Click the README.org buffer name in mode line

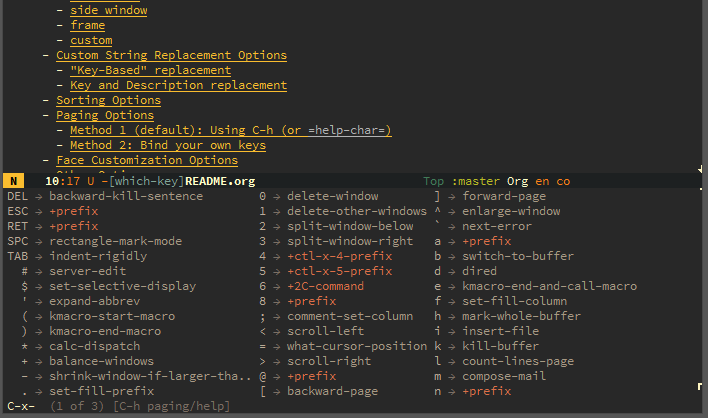click(220, 181)
